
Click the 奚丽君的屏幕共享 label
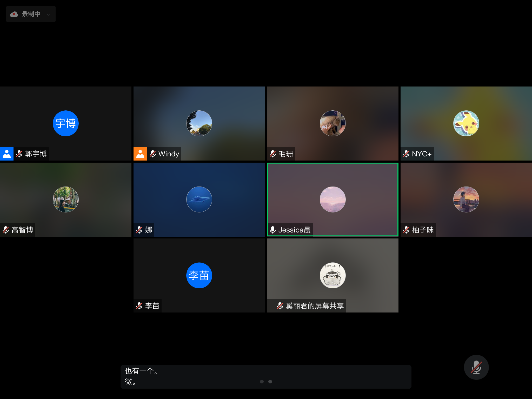(x=315, y=306)
